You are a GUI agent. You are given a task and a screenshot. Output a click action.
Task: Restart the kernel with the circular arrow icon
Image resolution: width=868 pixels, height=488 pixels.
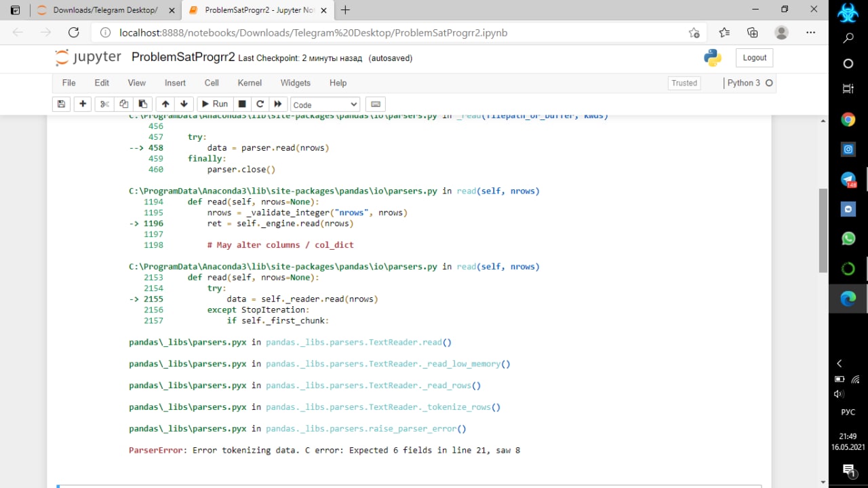[x=260, y=104]
